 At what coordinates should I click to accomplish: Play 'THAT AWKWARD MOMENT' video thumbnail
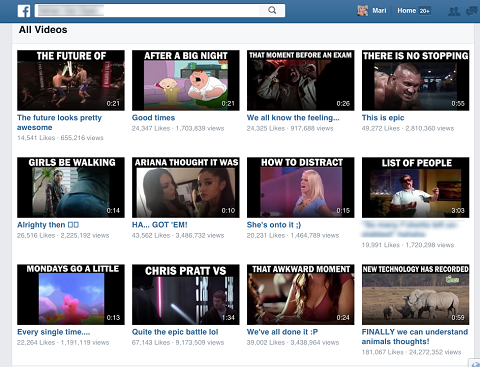coord(301,294)
